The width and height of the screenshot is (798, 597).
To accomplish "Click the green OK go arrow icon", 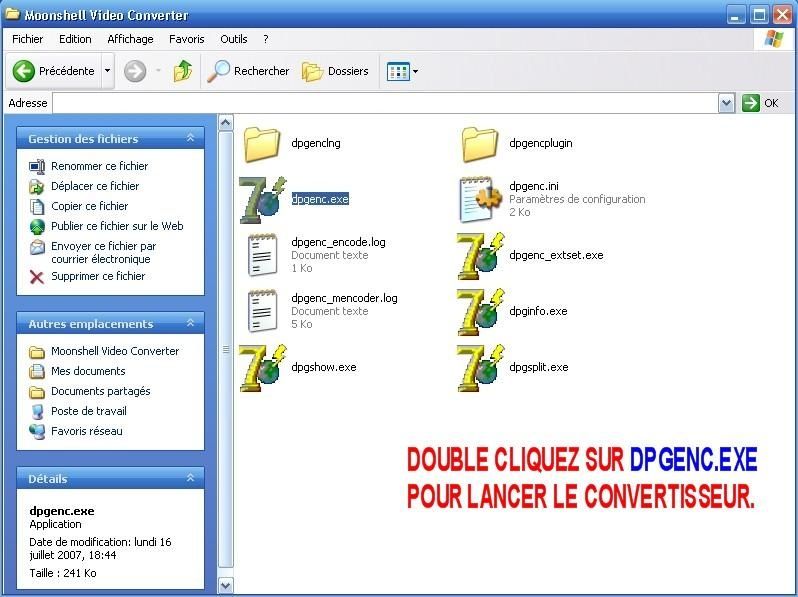I will (x=751, y=103).
